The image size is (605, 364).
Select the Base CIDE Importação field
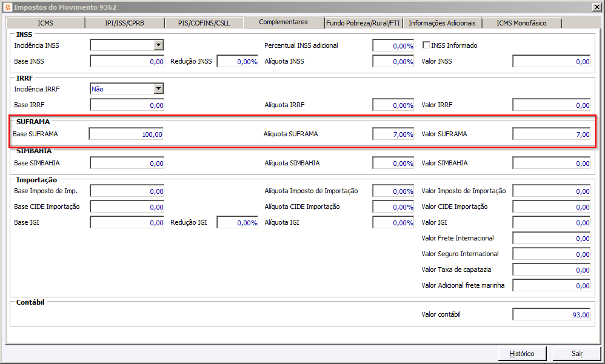[x=127, y=207]
